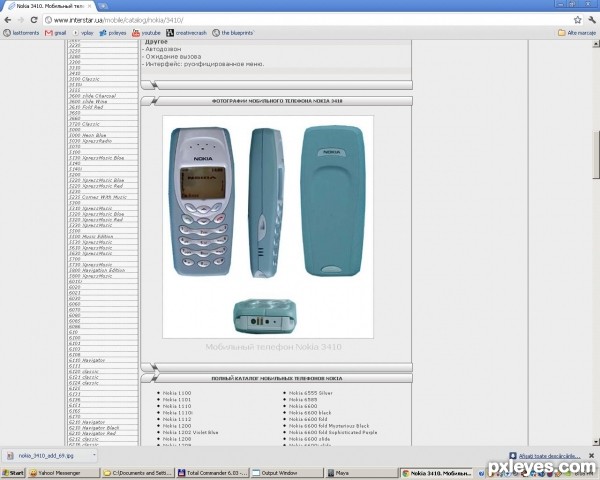Open Nokia 6600 black catalog link

[x=310, y=413]
